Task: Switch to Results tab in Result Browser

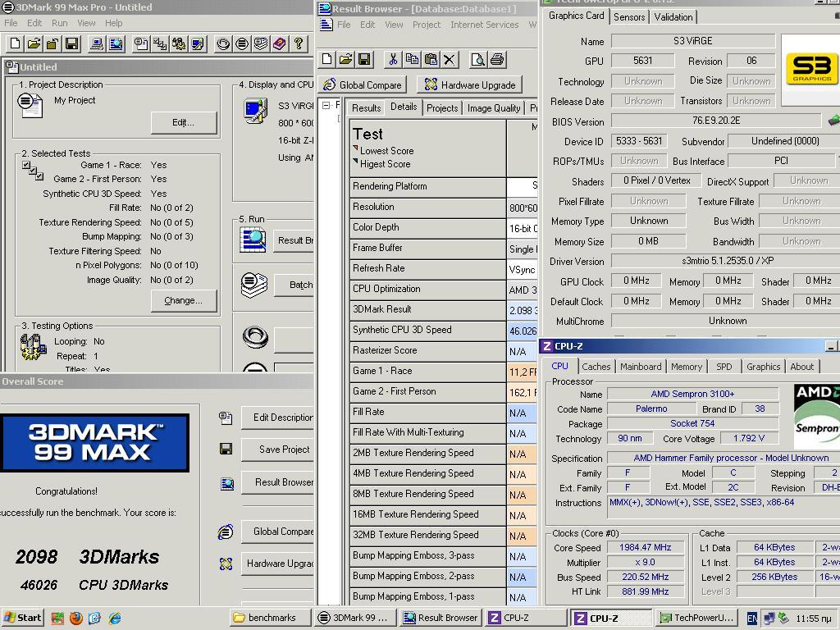Action: (366, 108)
